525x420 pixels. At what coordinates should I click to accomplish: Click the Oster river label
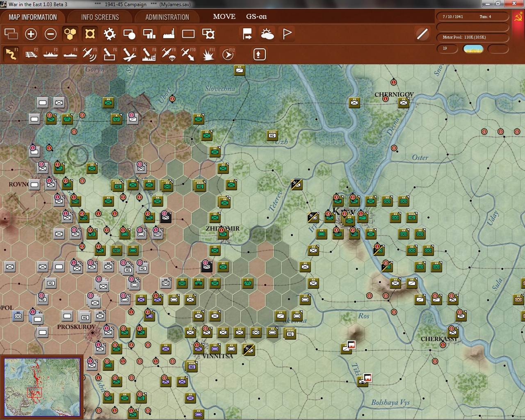coord(420,158)
